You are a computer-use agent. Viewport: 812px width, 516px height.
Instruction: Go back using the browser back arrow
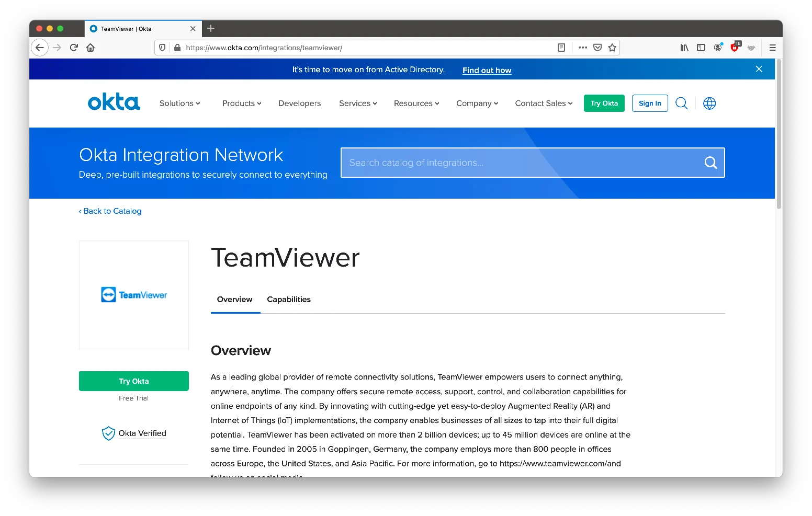[40, 48]
